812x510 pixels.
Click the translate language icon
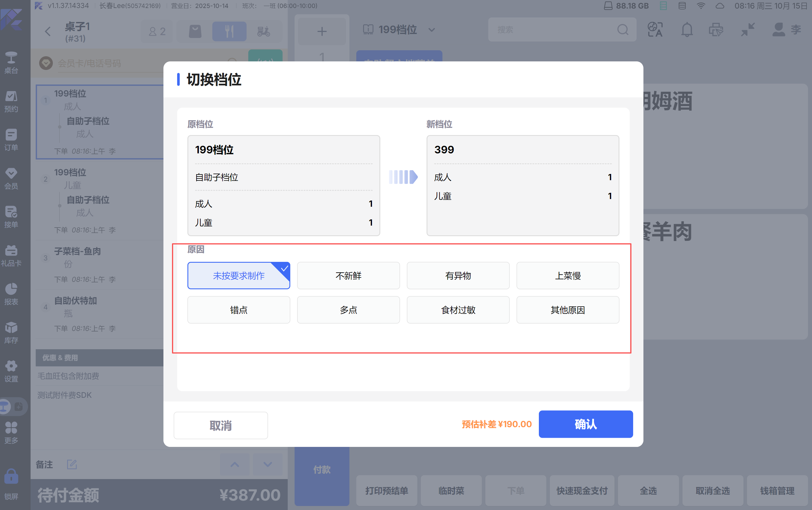pos(655,30)
